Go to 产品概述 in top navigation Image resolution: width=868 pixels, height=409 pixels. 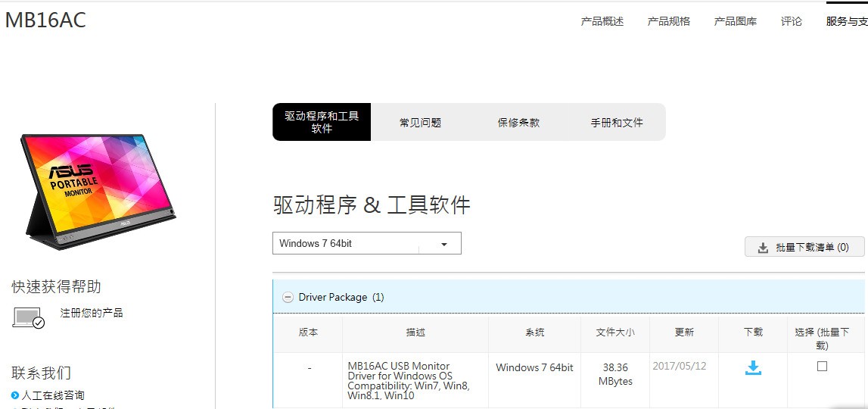(602, 22)
